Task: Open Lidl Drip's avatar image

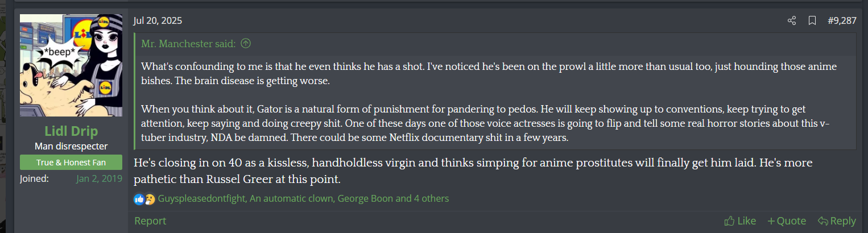Action: 71,65
